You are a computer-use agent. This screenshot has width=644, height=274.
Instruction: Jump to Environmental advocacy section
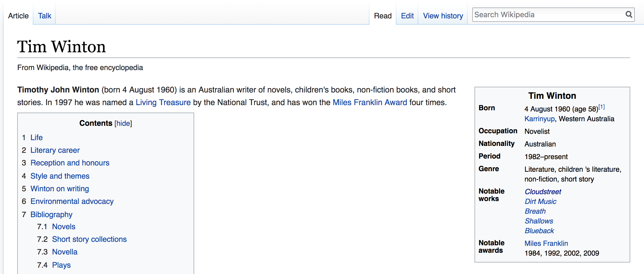point(72,201)
